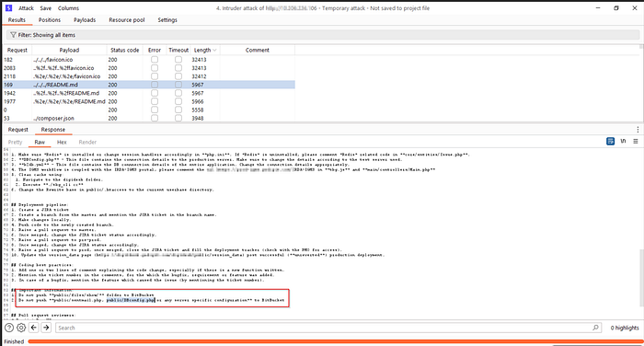Sort by Timeout column header
The height and width of the screenshot is (346, 644).
tap(178, 50)
